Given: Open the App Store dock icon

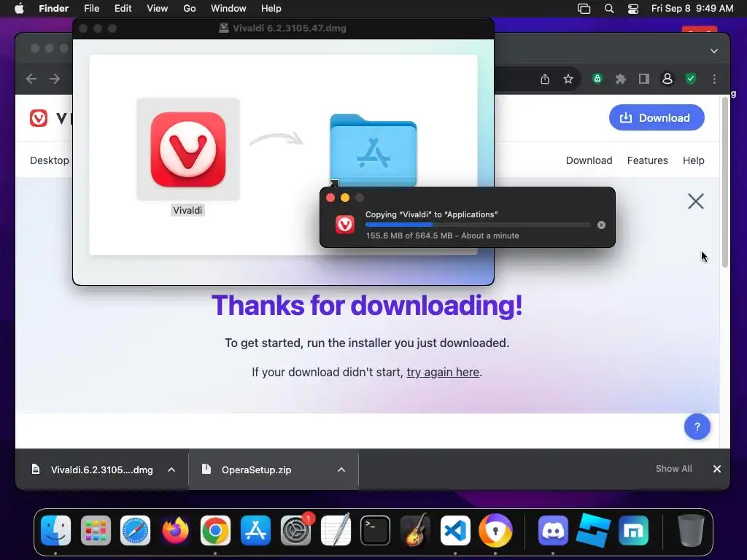Looking at the screenshot, I should (255, 531).
